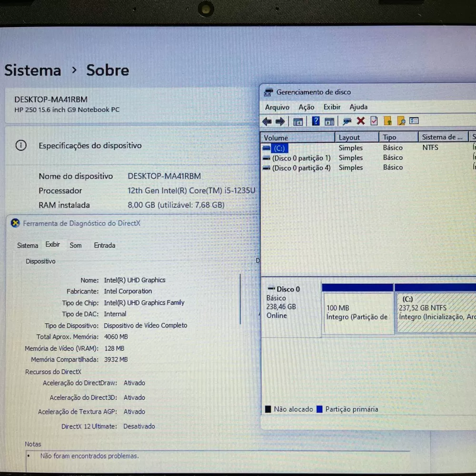Select the 100 MB partition block
The width and height of the screenshot is (476, 476).
pyautogui.click(x=358, y=309)
